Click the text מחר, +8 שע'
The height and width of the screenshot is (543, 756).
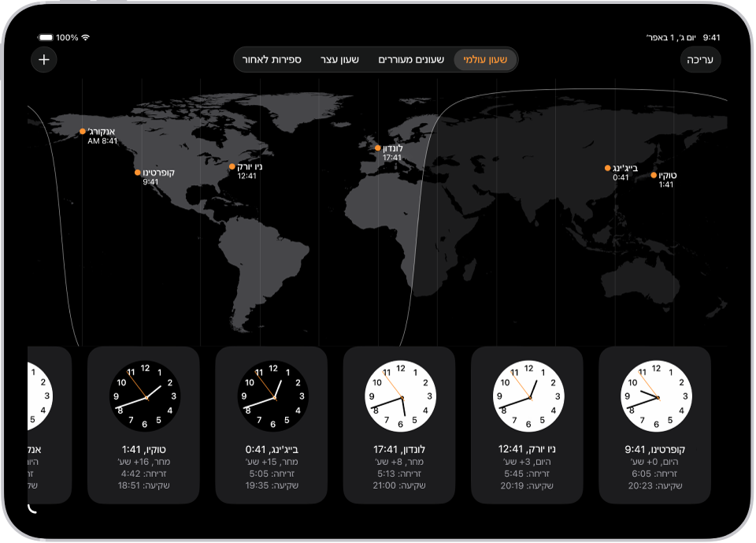tap(399, 462)
